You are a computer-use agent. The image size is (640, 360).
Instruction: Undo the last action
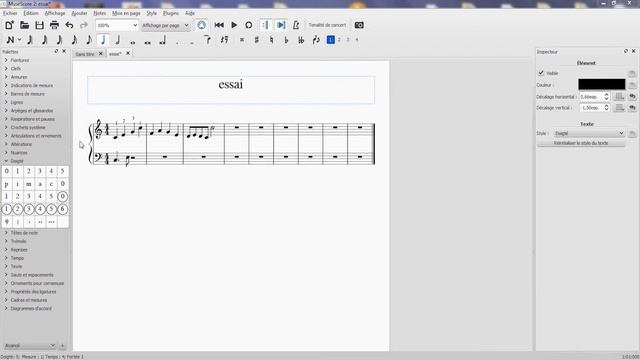pyautogui.click(x=69, y=25)
